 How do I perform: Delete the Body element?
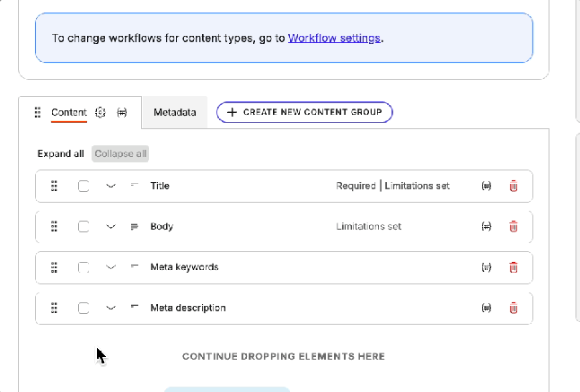click(514, 226)
